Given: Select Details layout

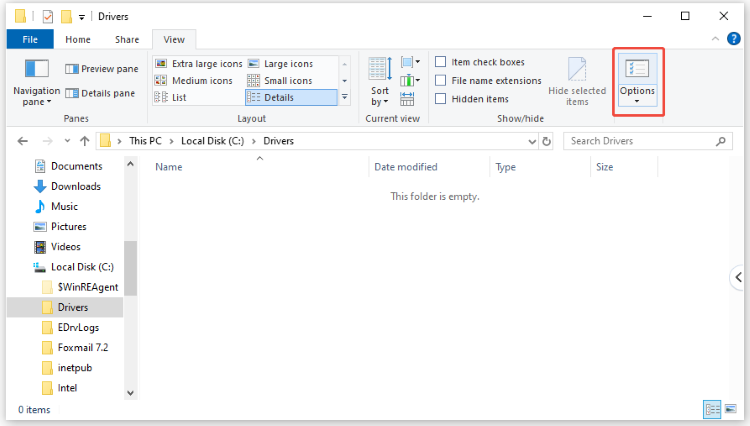Looking at the screenshot, I should pyautogui.click(x=291, y=98).
